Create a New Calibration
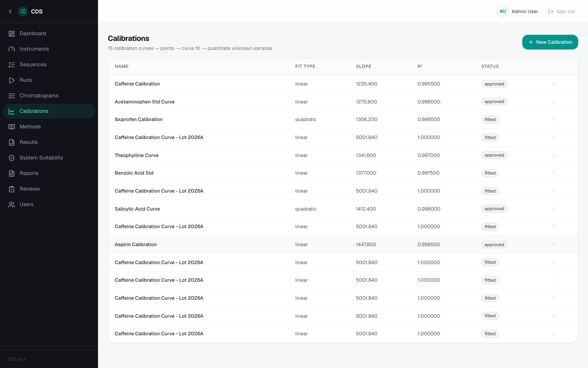Screen dimensions: 588x368 coord(550,42)
